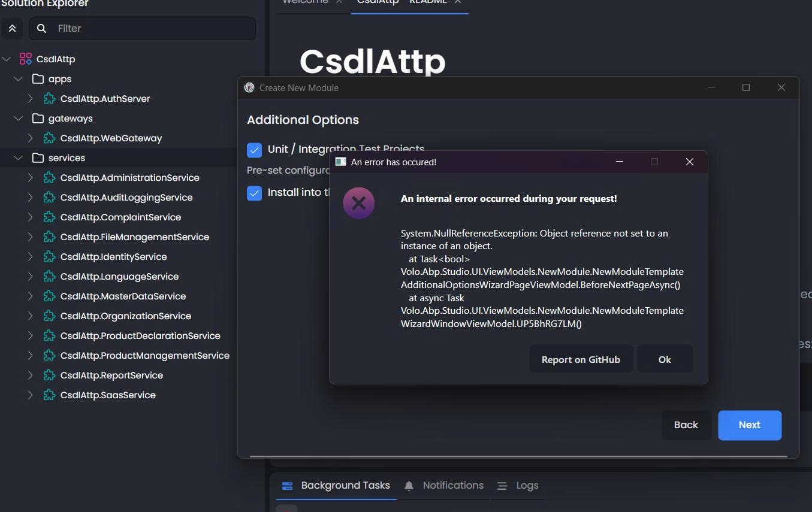Toggle the Install into solution checkbox
The height and width of the screenshot is (512, 812).
[x=254, y=193]
